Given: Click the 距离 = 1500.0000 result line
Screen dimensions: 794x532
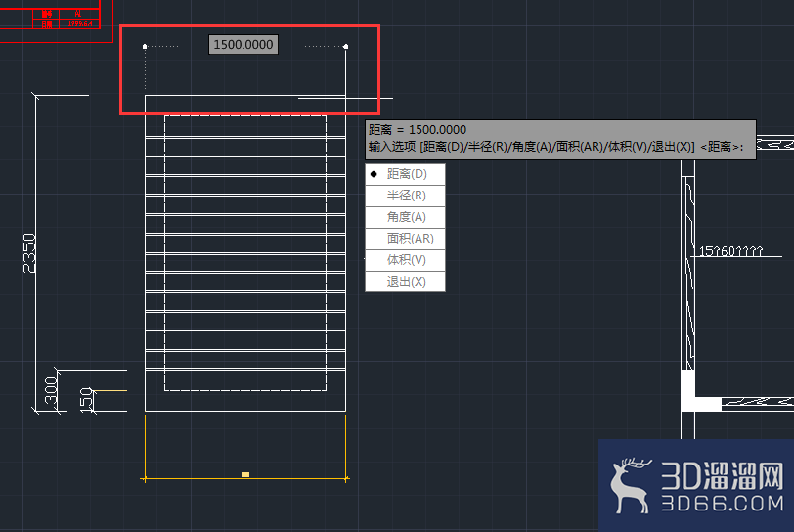Looking at the screenshot, I should [x=418, y=130].
